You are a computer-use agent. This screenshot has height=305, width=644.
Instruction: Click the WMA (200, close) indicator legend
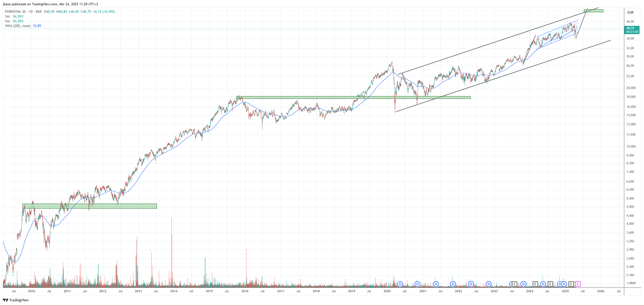(x=18, y=26)
